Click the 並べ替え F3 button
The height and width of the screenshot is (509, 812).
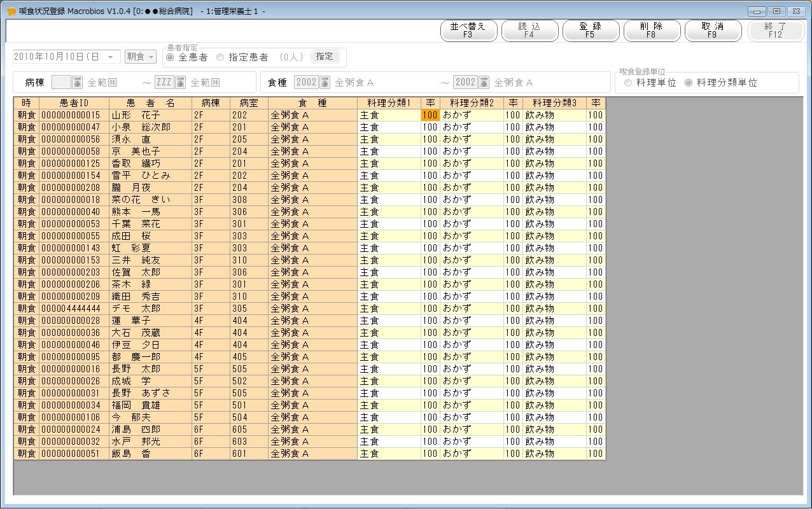468,31
